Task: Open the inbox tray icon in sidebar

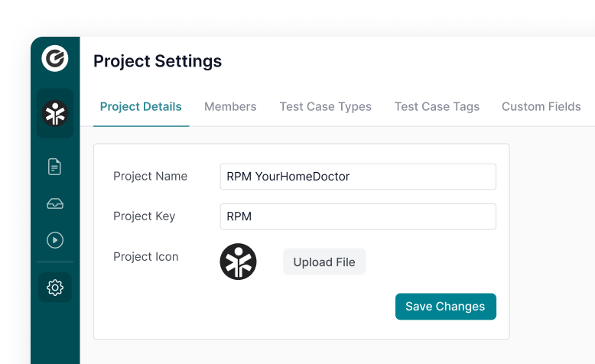Action: 55,204
